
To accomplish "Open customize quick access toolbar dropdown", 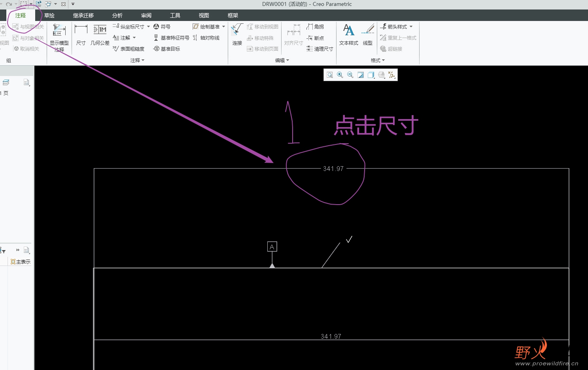I will (73, 4).
